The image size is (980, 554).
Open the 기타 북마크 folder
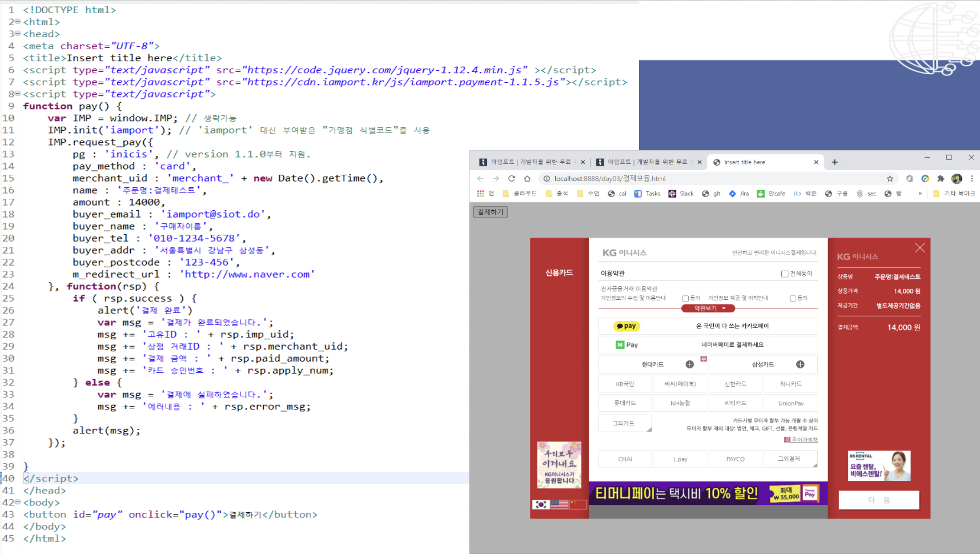tap(954, 194)
